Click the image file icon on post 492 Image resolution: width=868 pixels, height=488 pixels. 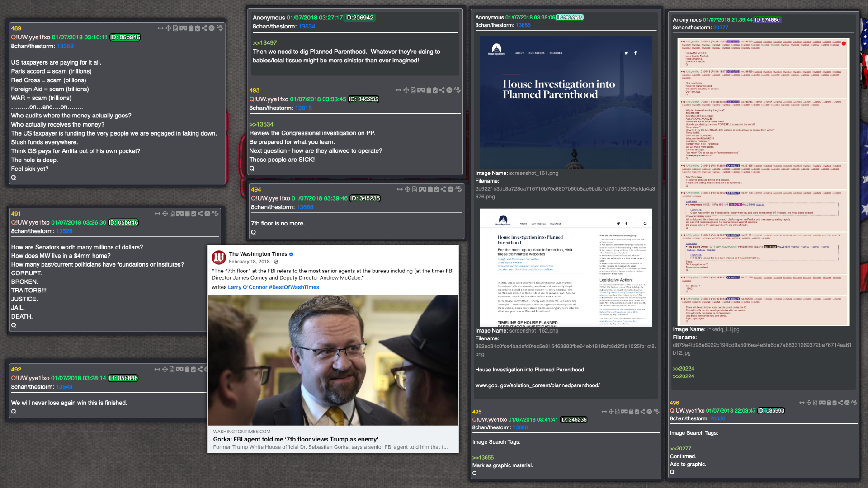[x=172, y=369]
